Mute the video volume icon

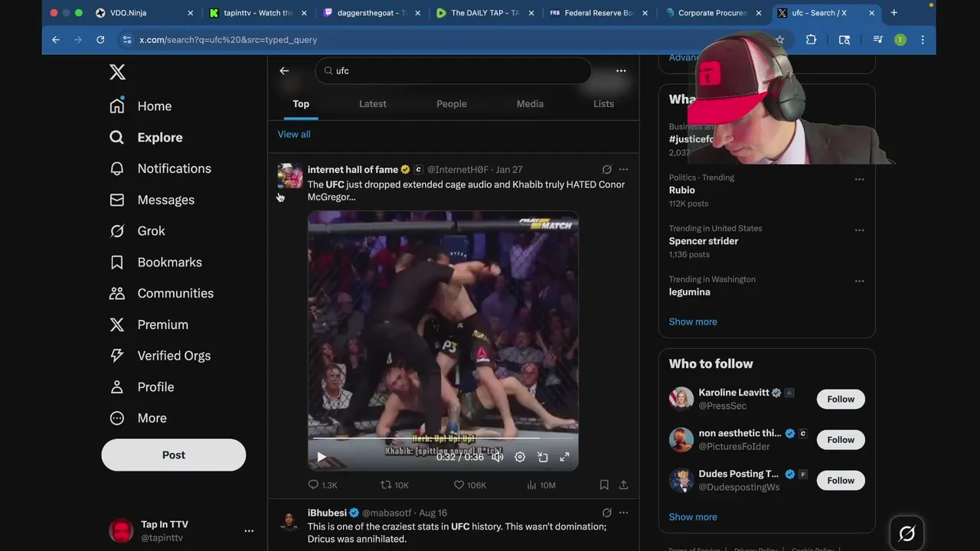coord(498,457)
